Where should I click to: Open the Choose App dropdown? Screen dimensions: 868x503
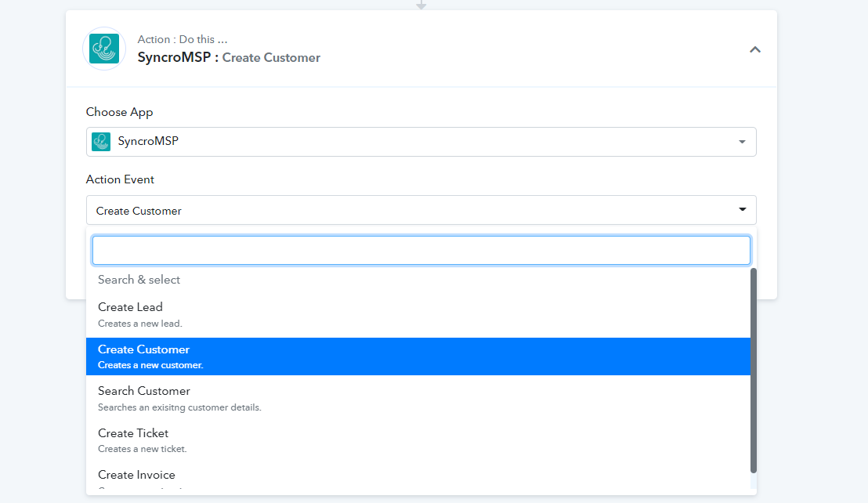click(x=421, y=142)
